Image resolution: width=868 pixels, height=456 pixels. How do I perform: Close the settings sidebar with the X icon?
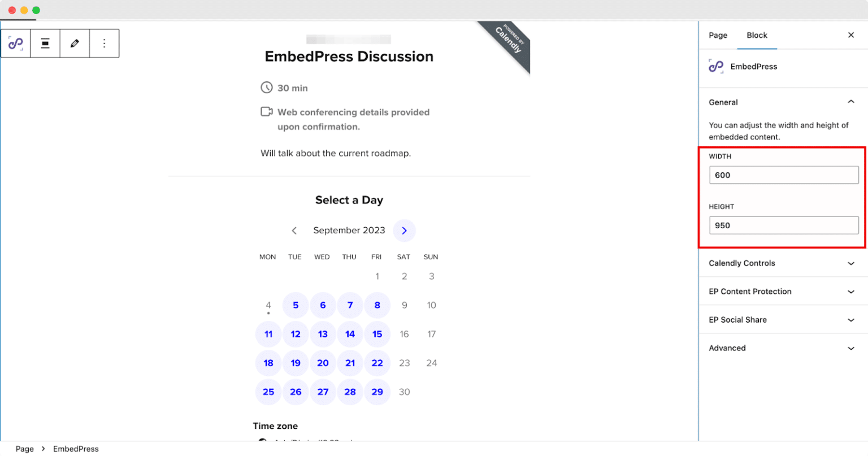(x=851, y=35)
